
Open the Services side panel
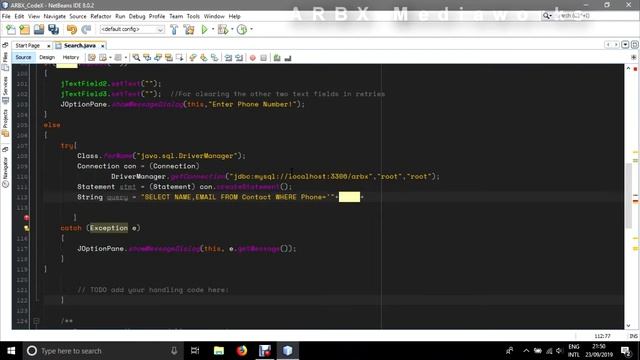coord(5,90)
